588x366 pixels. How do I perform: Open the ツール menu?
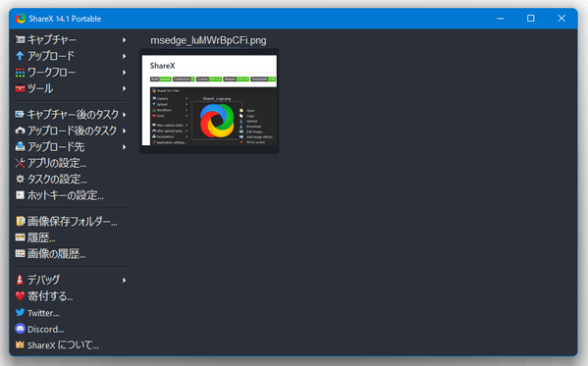click(72, 88)
